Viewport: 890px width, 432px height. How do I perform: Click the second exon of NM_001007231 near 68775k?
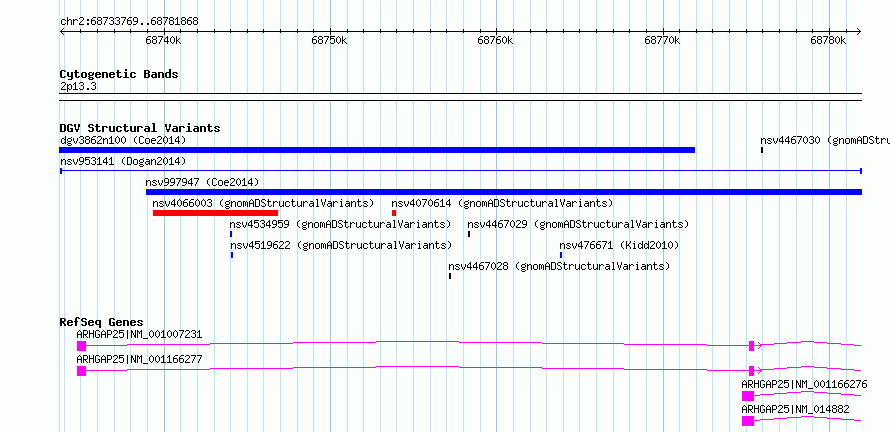(x=752, y=346)
